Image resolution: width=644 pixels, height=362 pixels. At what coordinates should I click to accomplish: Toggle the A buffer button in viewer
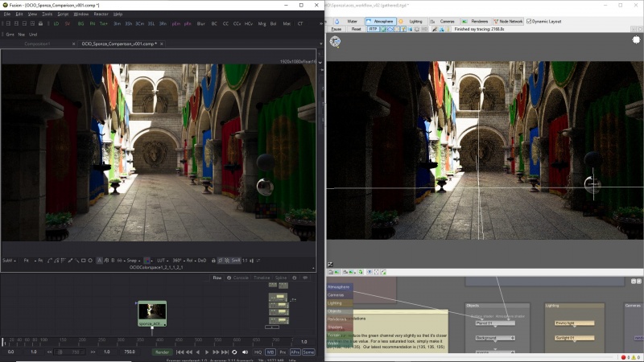click(99, 261)
